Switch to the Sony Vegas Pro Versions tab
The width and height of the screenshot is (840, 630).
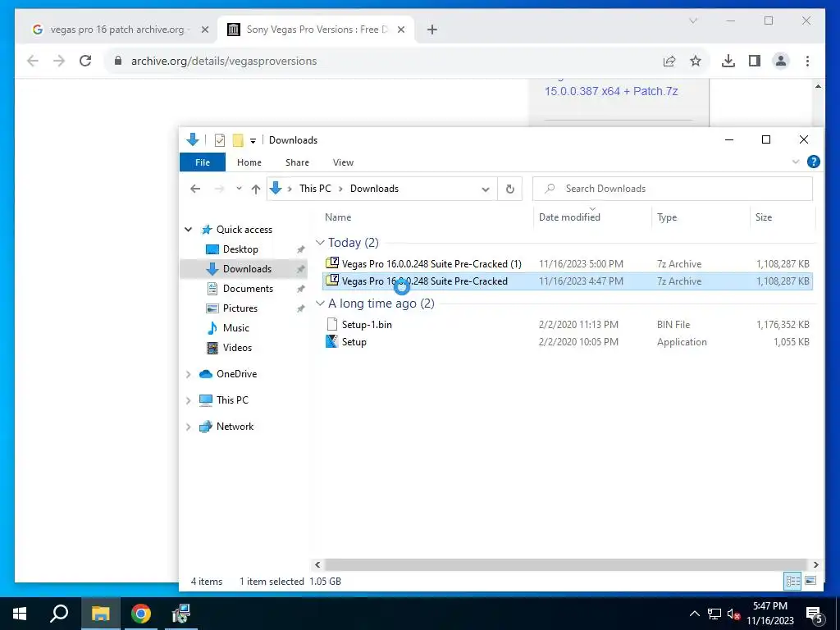point(314,30)
